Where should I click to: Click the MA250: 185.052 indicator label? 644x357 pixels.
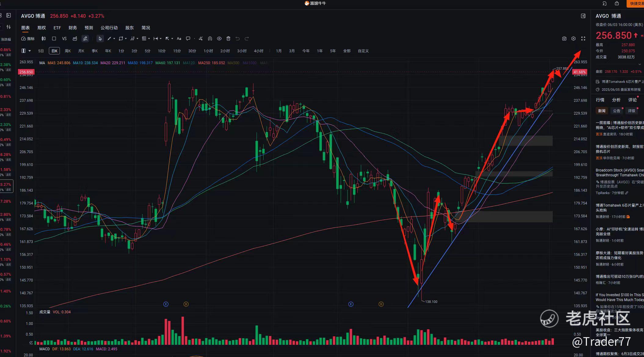tap(212, 63)
